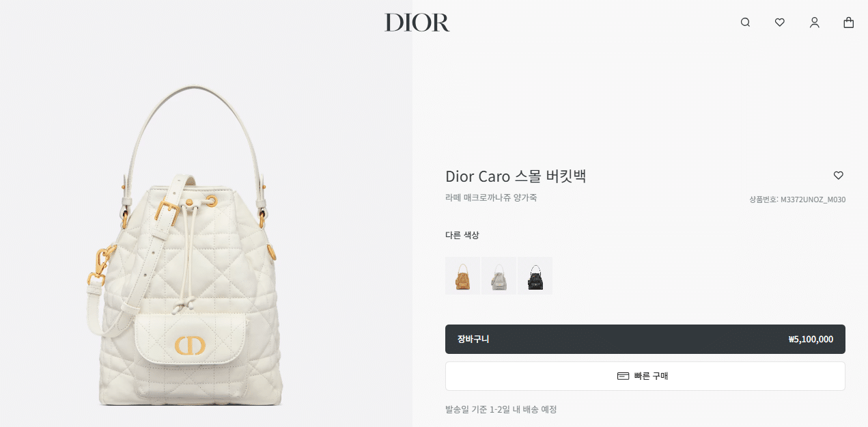Click the 다른 색상 section label
Screen dimensions: 868x427
tap(462, 235)
